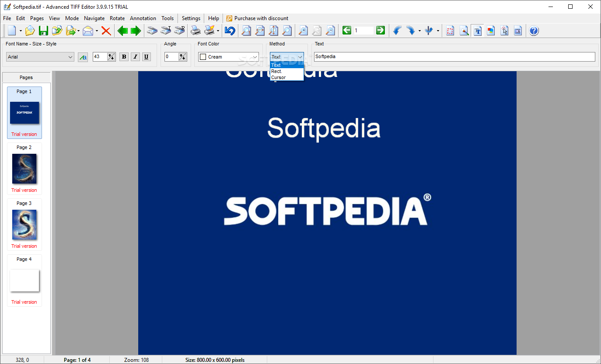Viewport: 601px width, 364px height.
Task: Open the Tools menu
Action: [168, 18]
